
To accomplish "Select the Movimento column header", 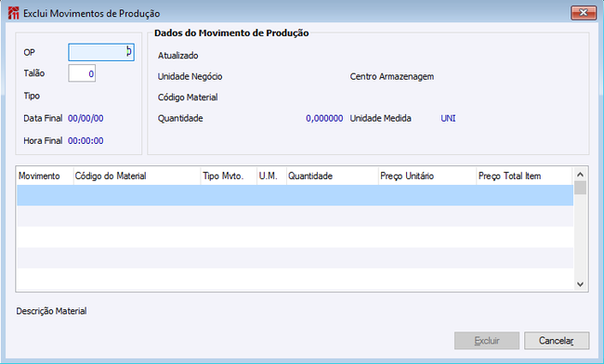I will point(45,175).
